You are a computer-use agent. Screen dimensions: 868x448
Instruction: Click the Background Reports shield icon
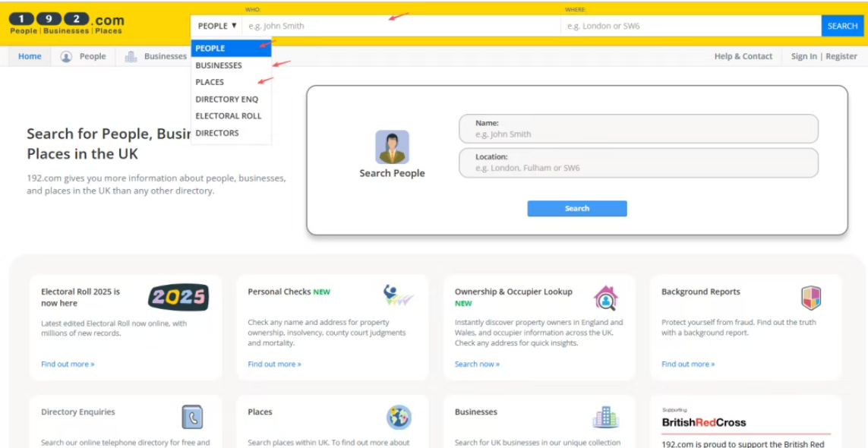point(811,298)
